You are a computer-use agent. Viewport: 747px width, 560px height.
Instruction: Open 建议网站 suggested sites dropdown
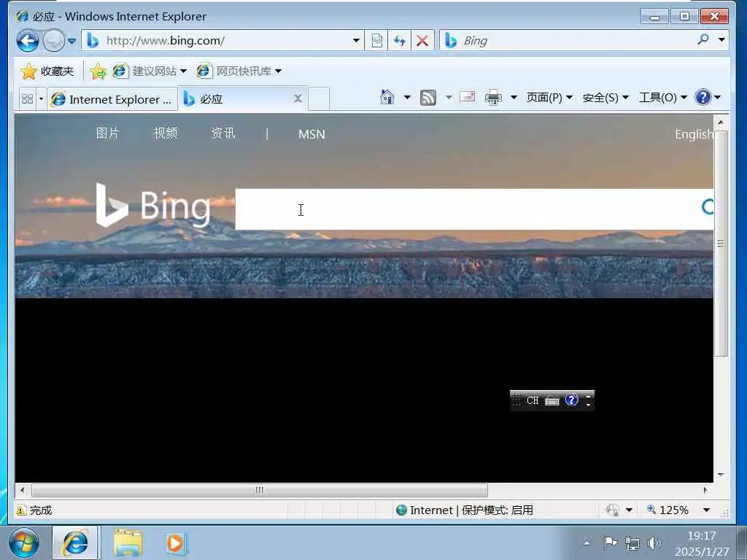pyautogui.click(x=150, y=71)
